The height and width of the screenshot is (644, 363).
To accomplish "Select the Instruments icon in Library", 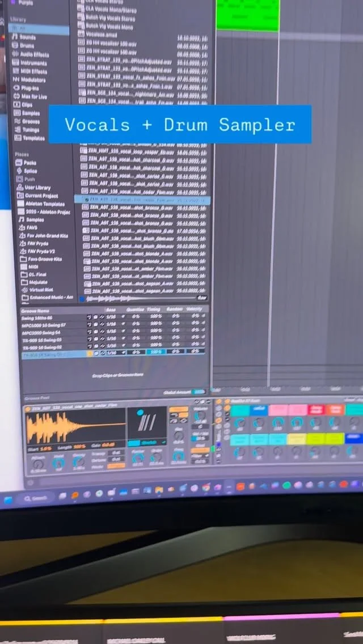I will pyautogui.click(x=16, y=63).
